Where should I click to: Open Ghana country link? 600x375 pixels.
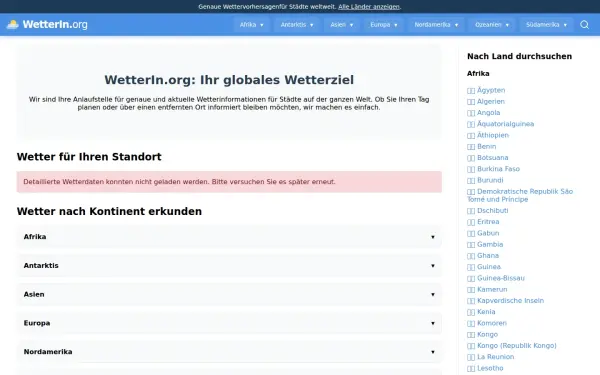click(x=483, y=256)
